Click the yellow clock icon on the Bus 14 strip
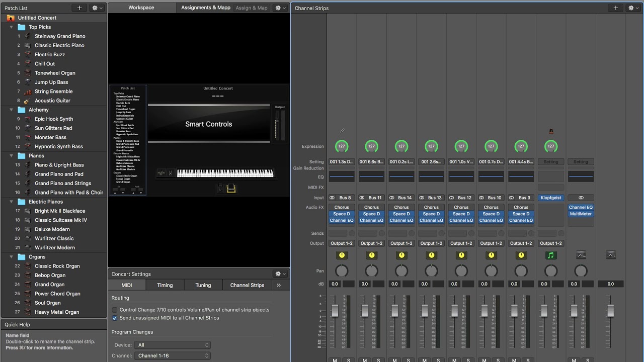This screenshot has height=362, width=644. click(401, 255)
